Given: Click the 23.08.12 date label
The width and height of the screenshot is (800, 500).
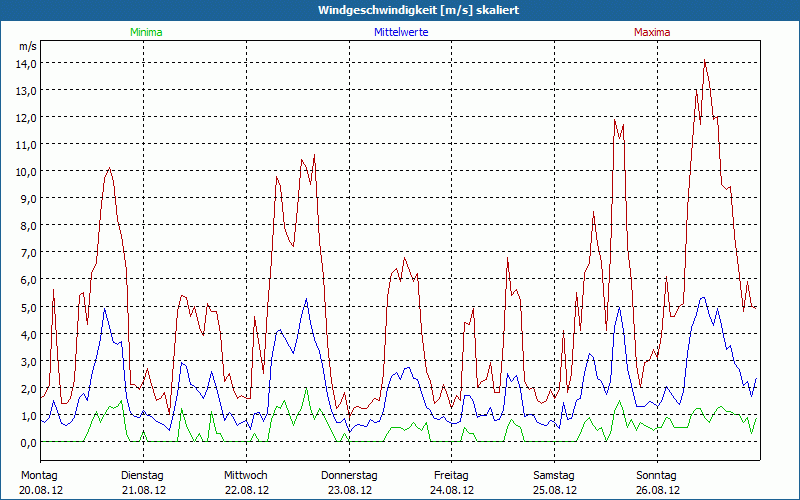Looking at the screenshot, I should pos(349,490).
